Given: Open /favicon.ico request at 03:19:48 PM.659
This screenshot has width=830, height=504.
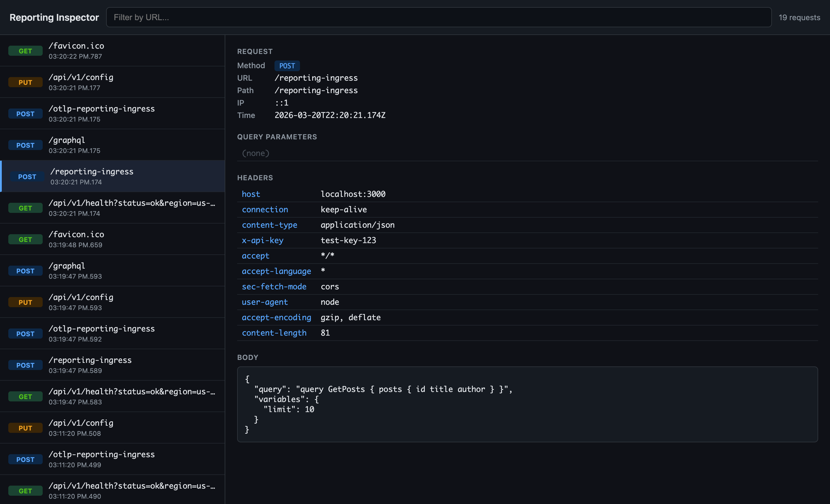Looking at the screenshot, I should (x=112, y=239).
